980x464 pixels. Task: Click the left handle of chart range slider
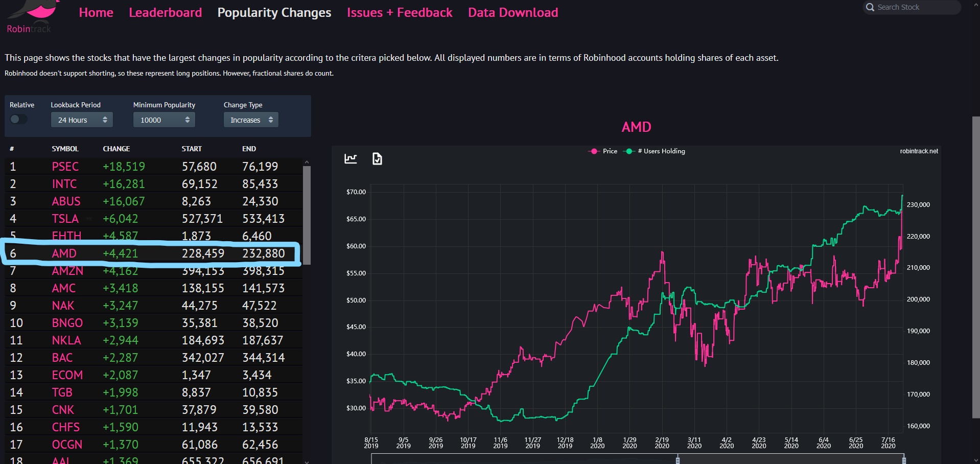pos(678,459)
